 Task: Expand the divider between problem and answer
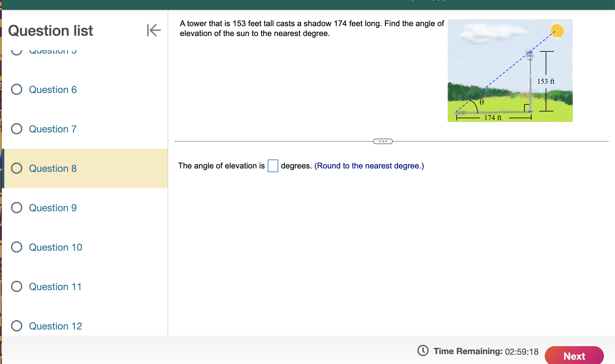pos(382,141)
